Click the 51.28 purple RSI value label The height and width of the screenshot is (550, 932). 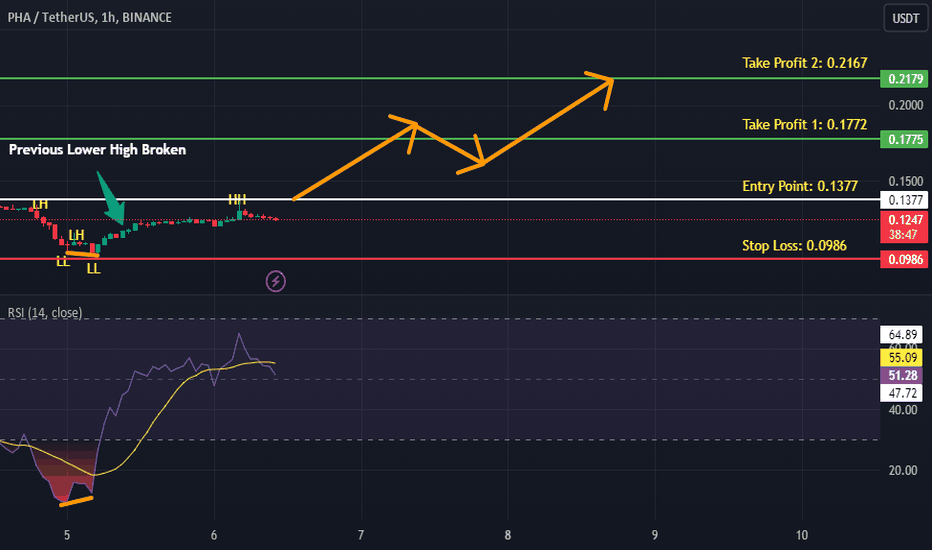[902, 375]
